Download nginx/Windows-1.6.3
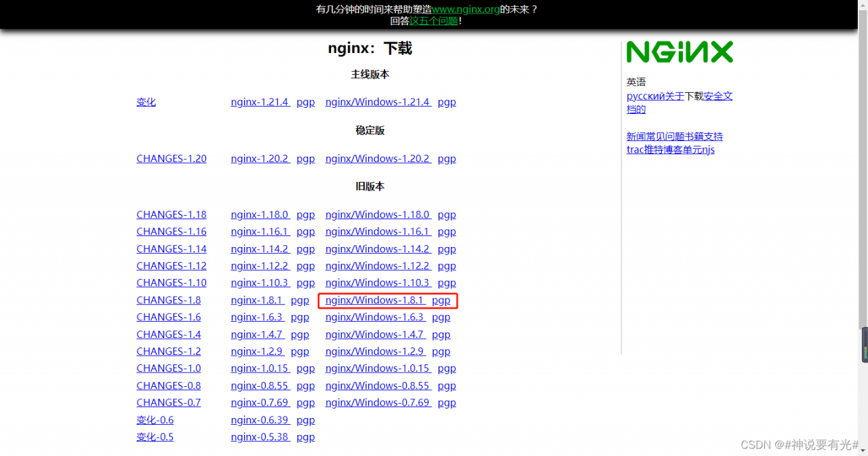868x456 pixels. click(376, 317)
